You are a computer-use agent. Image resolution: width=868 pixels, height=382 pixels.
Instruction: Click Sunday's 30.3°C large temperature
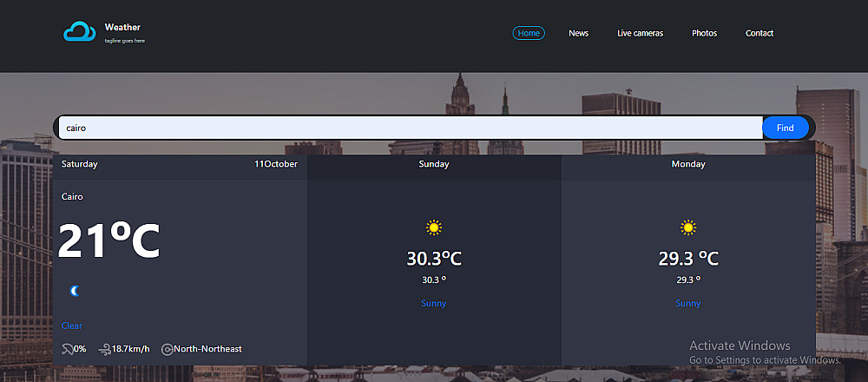pos(434,259)
